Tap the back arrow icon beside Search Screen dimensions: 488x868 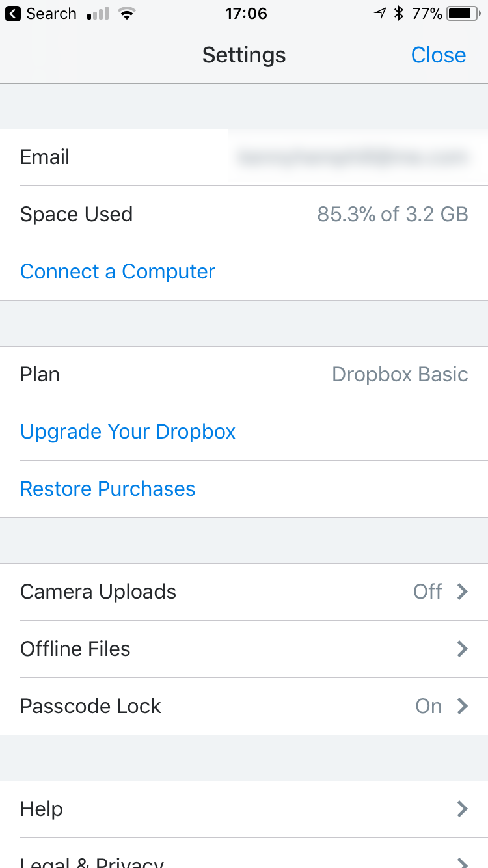coord(13,14)
